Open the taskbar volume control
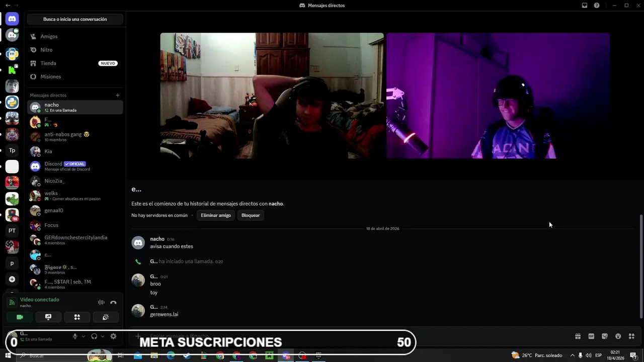 coord(589,355)
